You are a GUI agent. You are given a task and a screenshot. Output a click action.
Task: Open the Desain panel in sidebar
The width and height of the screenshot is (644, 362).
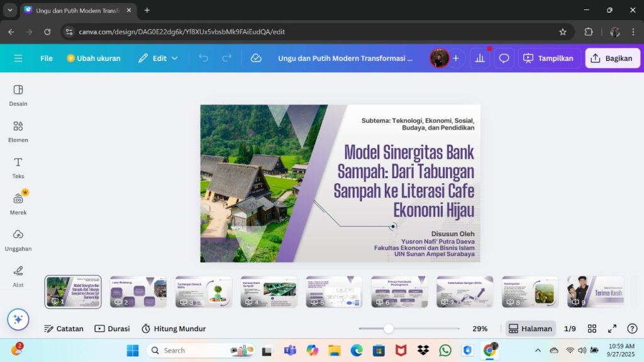(18, 94)
